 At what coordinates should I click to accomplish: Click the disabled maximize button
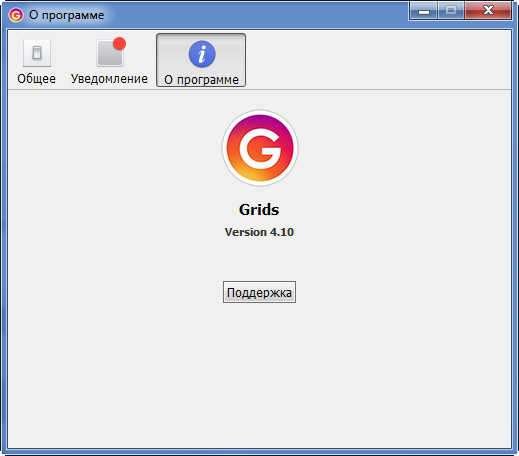(451, 10)
